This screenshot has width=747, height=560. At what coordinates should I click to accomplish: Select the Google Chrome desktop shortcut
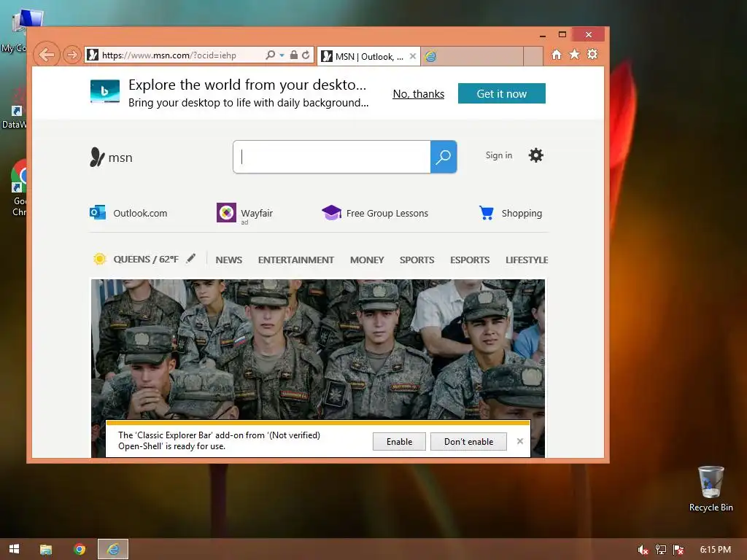coord(19,188)
